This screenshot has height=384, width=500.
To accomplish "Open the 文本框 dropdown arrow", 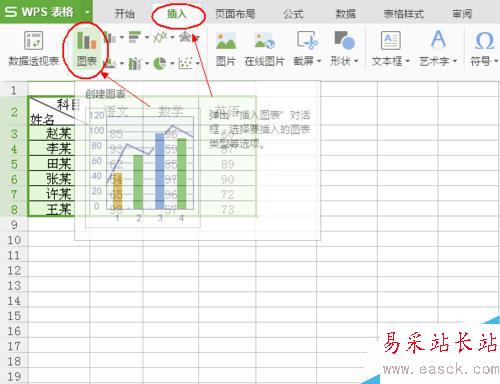I will click(407, 61).
